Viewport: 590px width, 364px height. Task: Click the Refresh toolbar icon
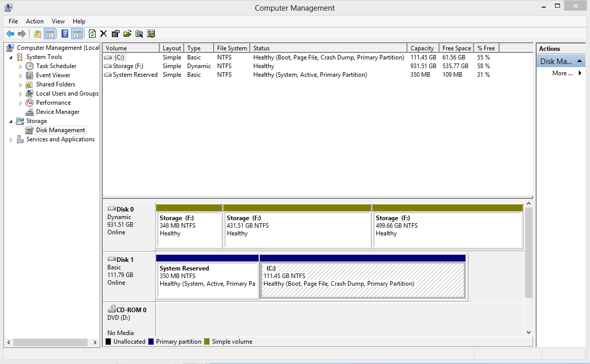tap(92, 34)
